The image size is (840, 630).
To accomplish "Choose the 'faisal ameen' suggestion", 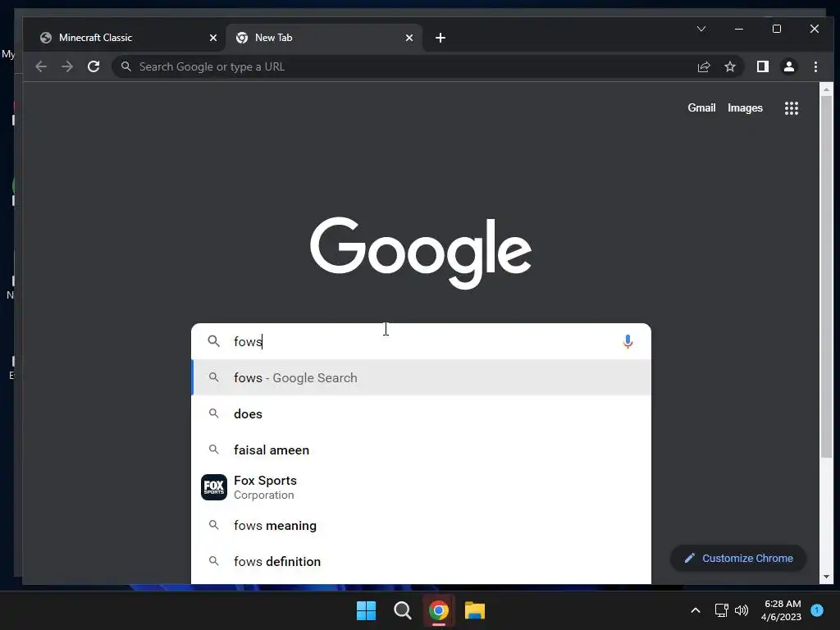I will [421, 450].
